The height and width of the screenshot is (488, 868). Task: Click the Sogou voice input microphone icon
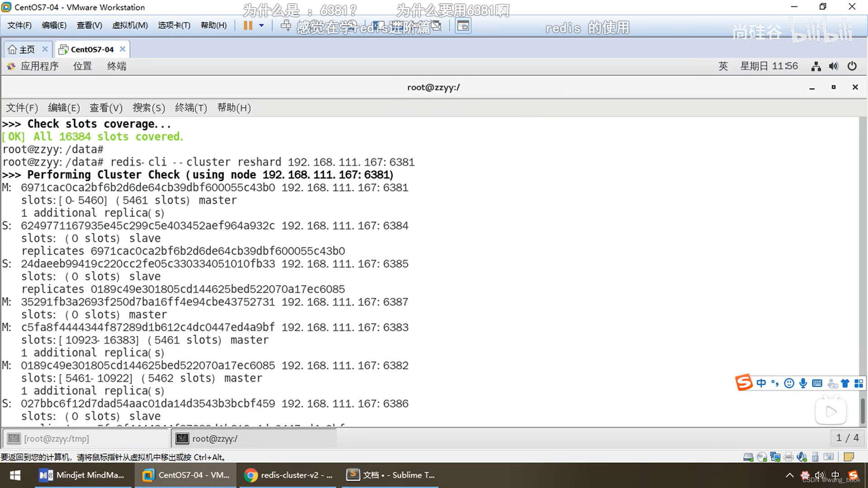[803, 384]
